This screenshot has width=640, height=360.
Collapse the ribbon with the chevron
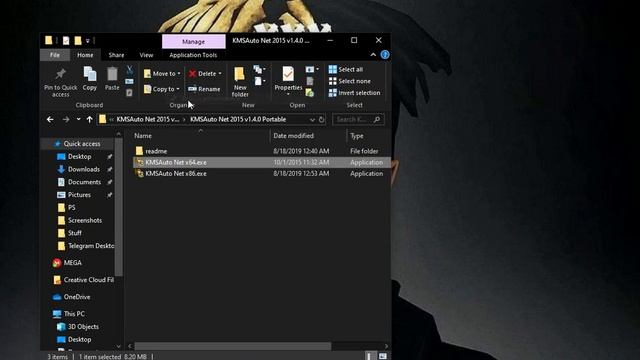[x=373, y=55]
